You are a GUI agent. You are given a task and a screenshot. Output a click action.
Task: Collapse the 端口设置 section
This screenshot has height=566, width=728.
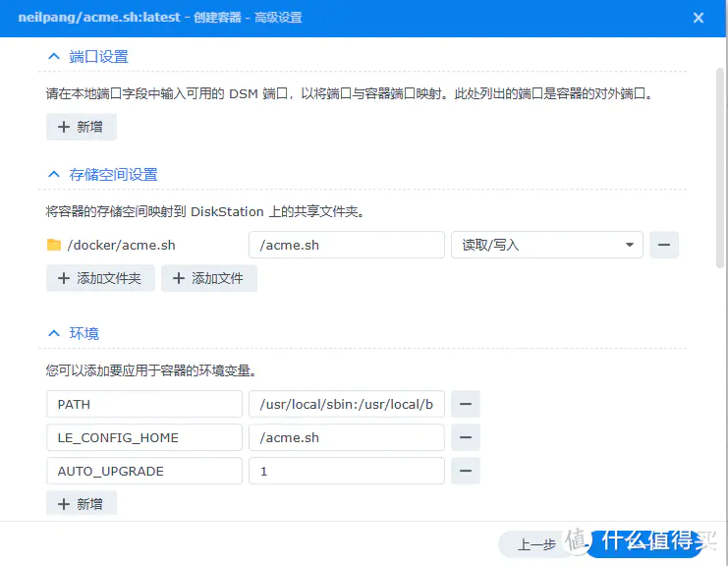pyautogui.click(x=54, y=57)
